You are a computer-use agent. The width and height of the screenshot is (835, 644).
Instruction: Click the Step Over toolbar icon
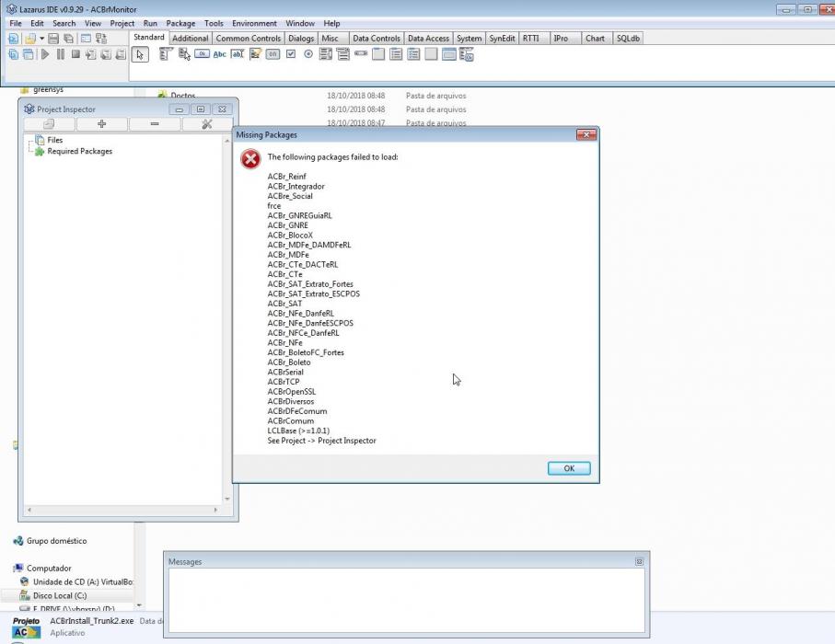tap(106, 54)
